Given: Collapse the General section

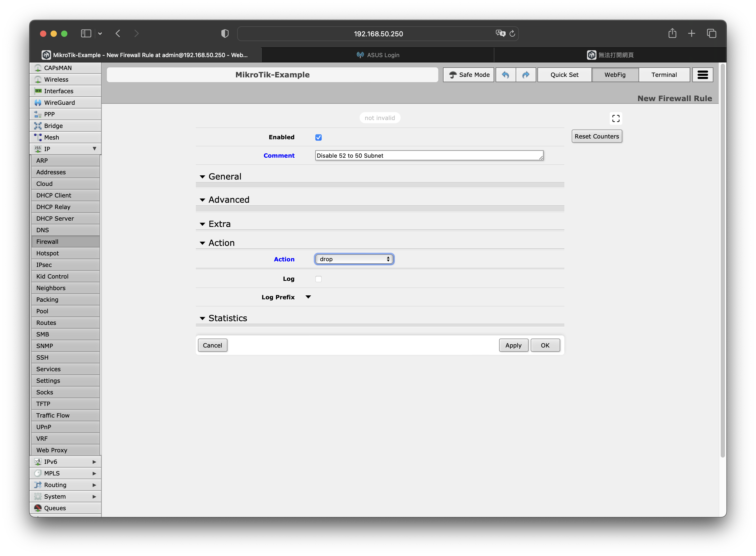Looking at the screenshot, I should coord(202,177).
